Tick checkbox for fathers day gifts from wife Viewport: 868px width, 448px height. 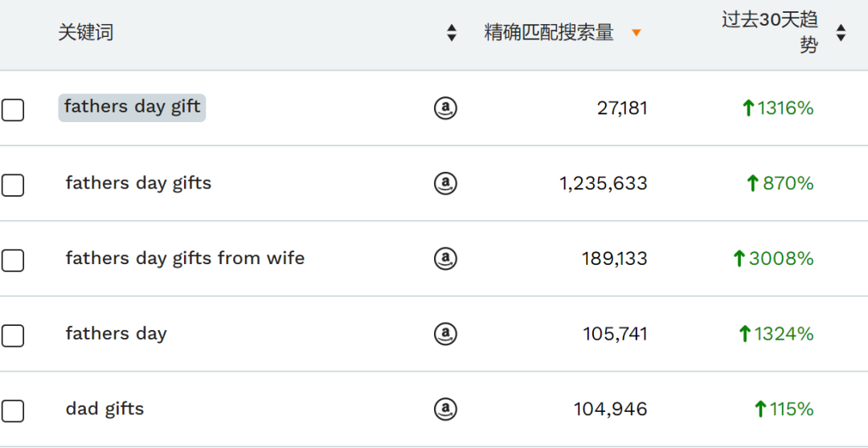point(13,260)
